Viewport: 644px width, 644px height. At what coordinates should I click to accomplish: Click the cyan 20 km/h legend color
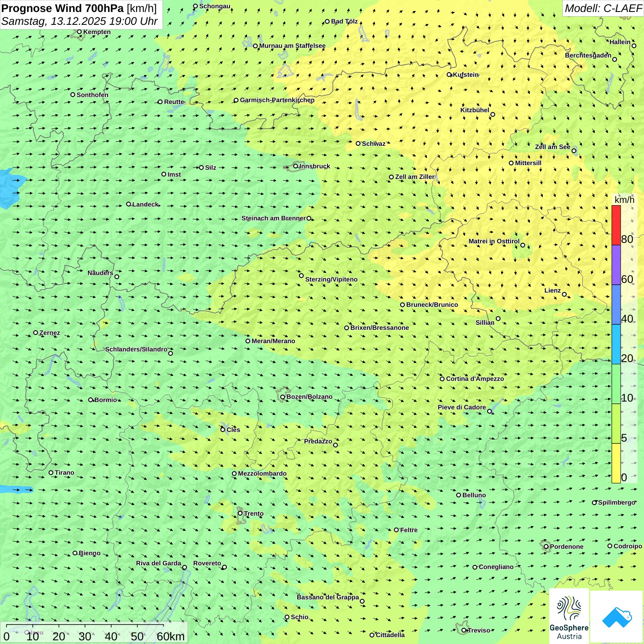coord(616,344)
